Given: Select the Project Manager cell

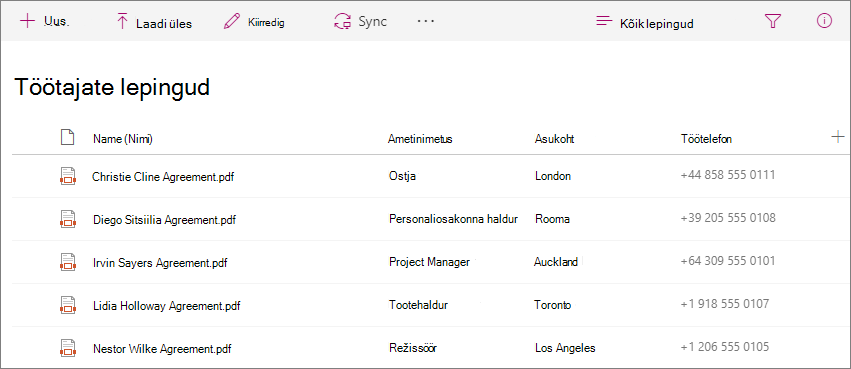Looking at the screenshot, I should 429,262.
